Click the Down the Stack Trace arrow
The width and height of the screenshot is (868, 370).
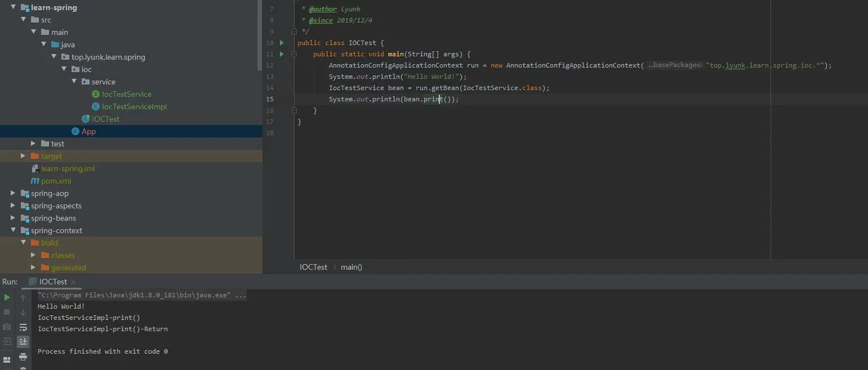23,312
